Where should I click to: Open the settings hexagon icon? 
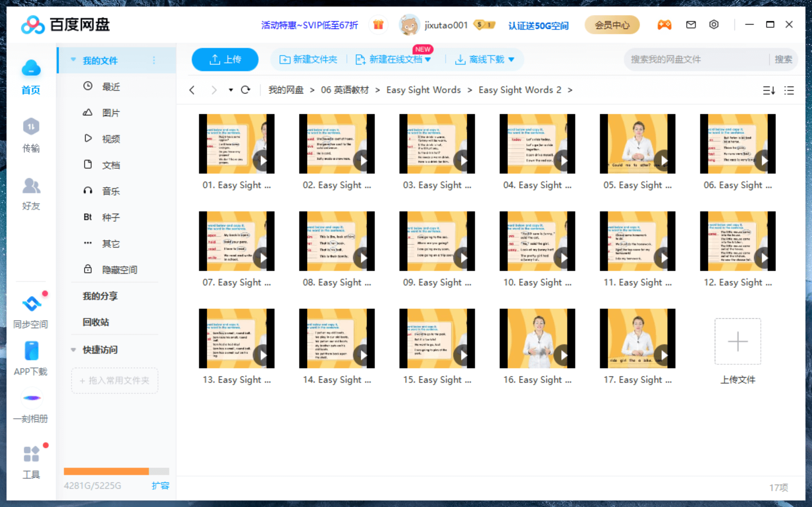pyautogui.click(x=714, y=25)
